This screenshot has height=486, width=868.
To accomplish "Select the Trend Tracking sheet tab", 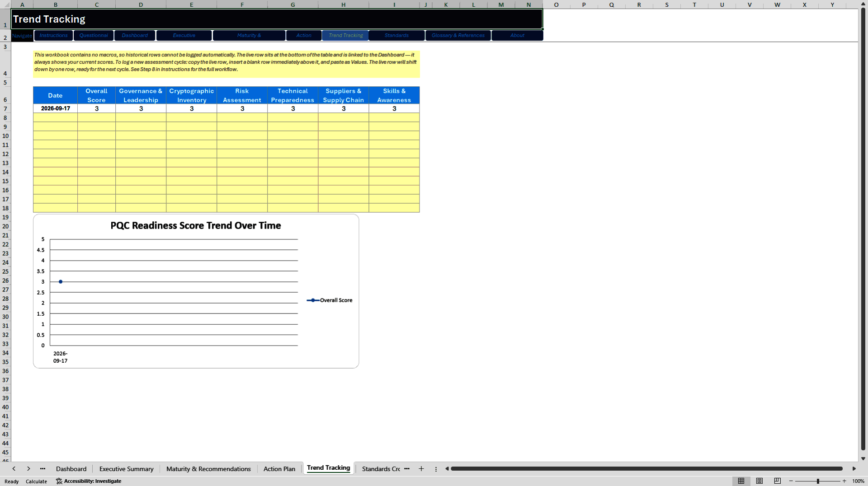I will [x=328, y=468].
